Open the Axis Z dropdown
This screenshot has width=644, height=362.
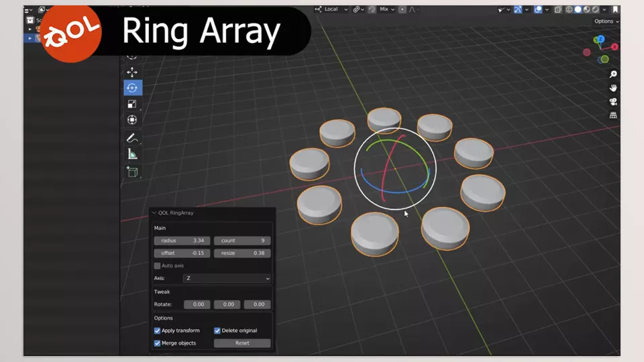[x=227, y=278]
